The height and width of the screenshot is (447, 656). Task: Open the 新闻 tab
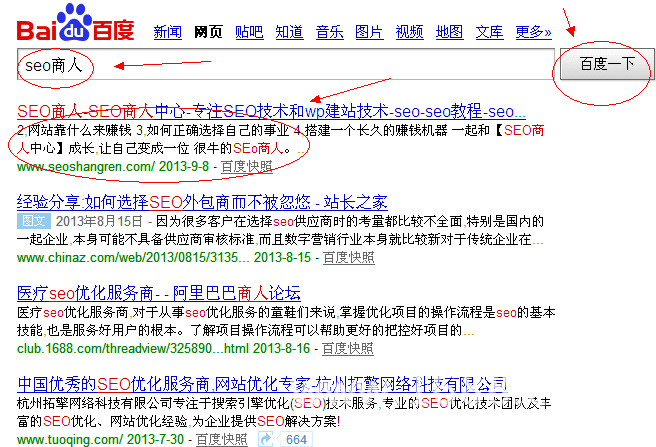168,32
